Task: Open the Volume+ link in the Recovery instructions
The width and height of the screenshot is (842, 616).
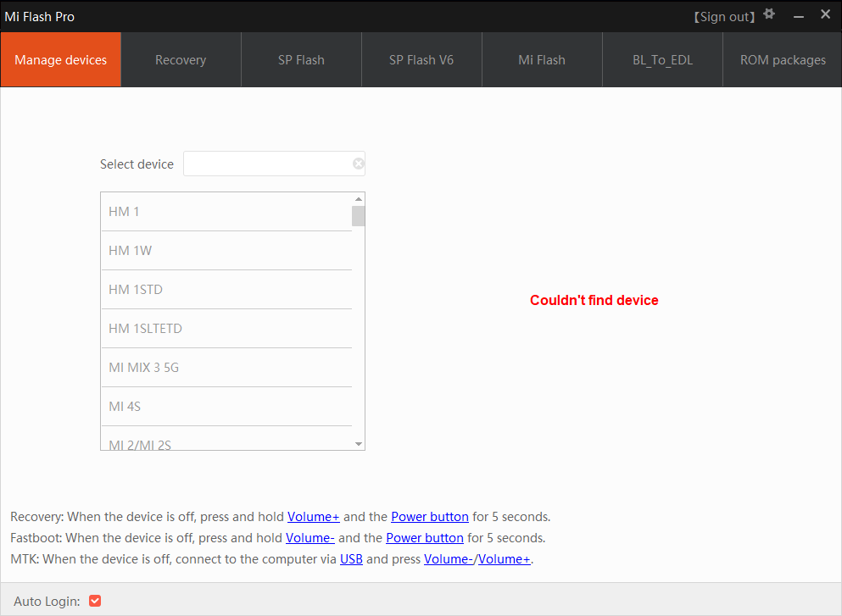Action: [313, 516]
